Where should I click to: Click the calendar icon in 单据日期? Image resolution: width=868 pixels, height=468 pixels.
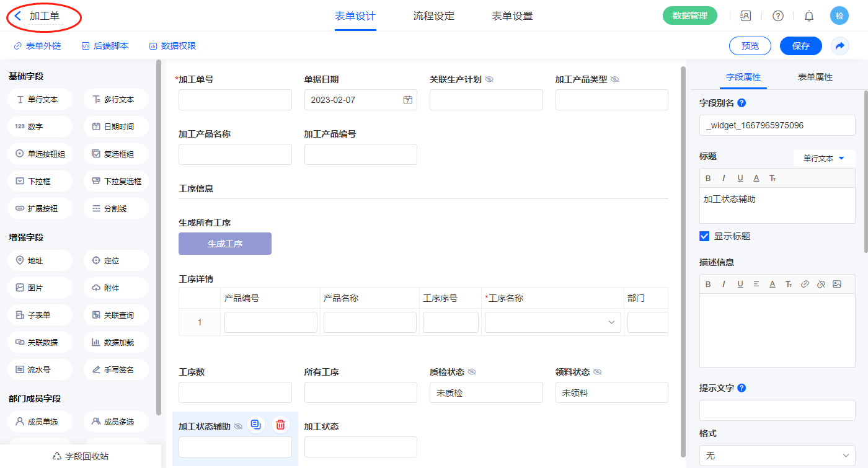click(407, 100)
